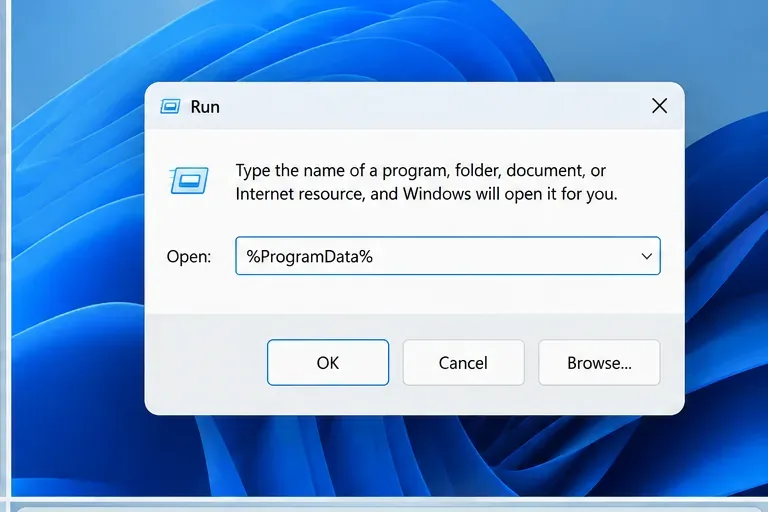Click the "Run" title text
768x512 pixels.
tap(205, 107)
